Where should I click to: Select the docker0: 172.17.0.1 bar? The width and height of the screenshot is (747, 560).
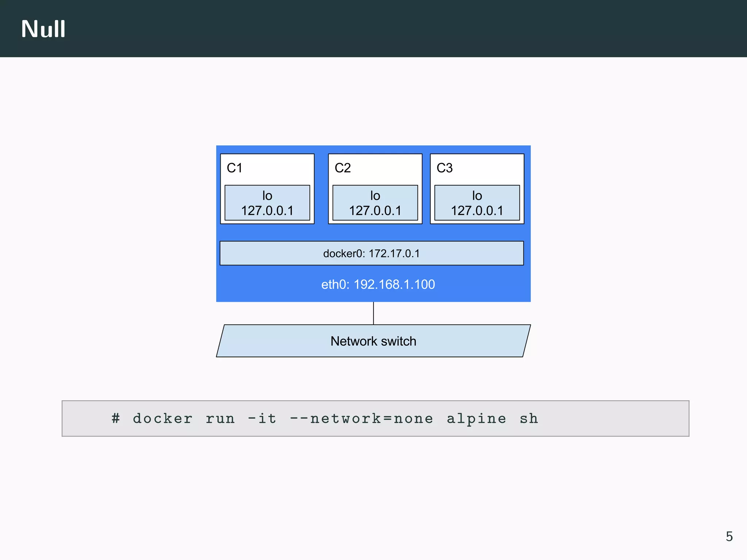[371, 253]
